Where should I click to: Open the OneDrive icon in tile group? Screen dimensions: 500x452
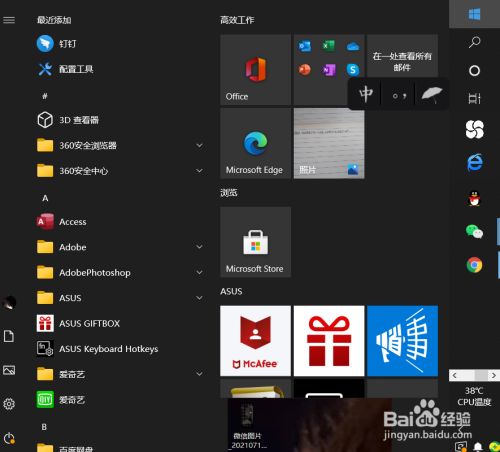pos(353,46)
